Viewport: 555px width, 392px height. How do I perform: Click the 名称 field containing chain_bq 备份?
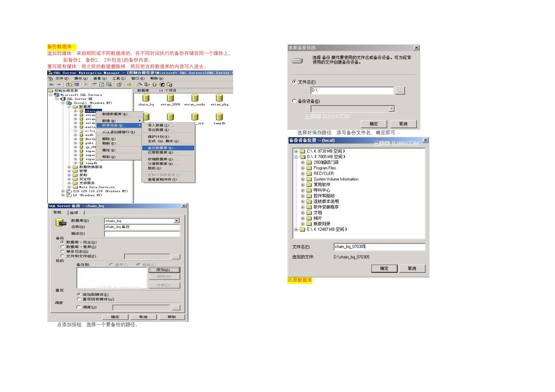(142, 227)
